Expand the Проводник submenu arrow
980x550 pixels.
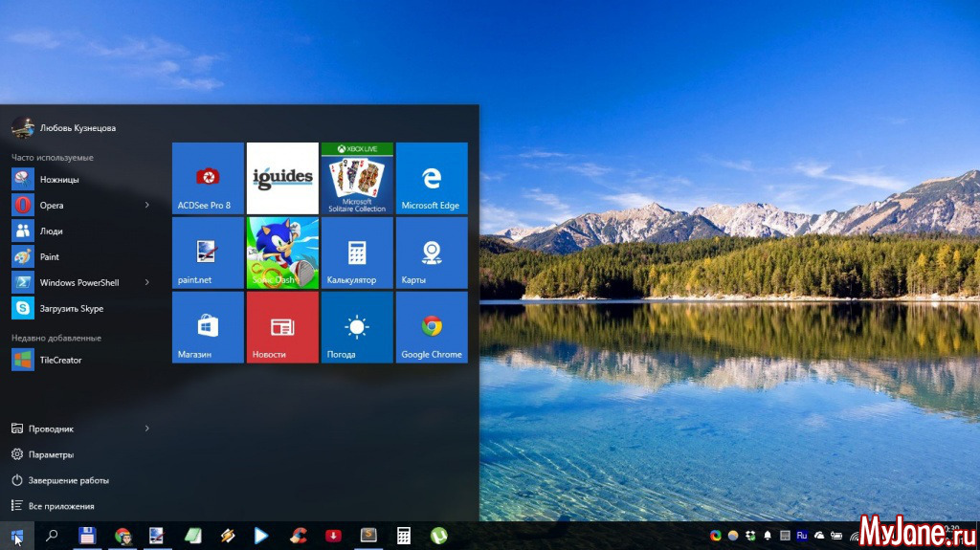[x=147, y=429]
